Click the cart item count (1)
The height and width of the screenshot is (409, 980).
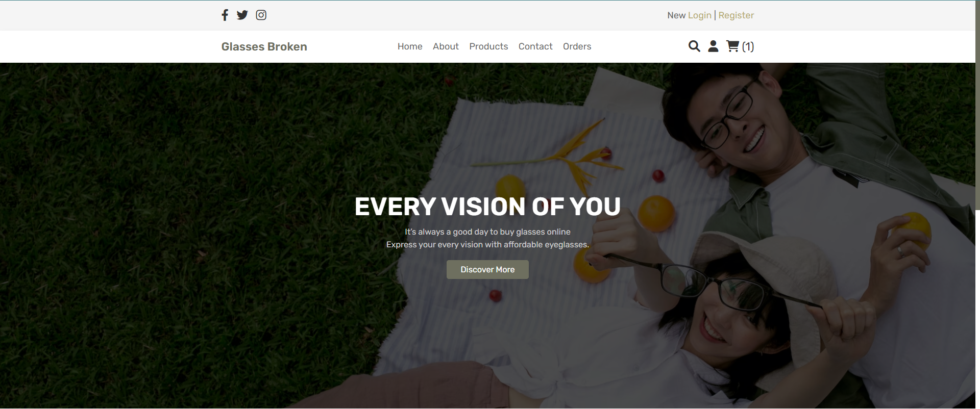pyautogui.click(x=748, y=47)
